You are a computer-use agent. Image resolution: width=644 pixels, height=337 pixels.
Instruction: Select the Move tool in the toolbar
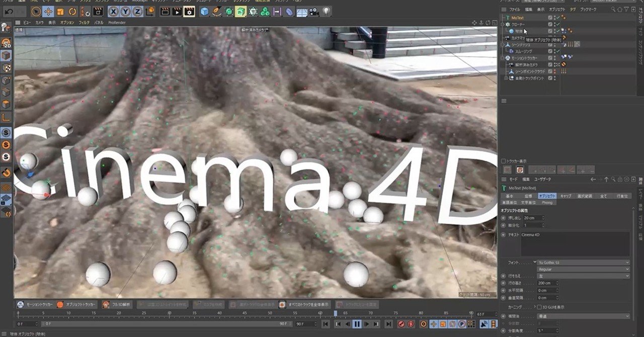tap(48, 11)
